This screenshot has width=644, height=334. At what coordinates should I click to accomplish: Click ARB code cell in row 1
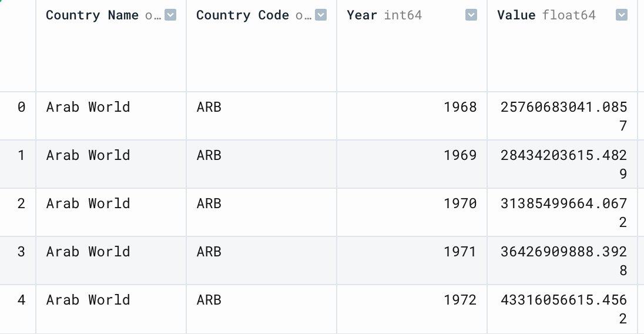(261, 164)
